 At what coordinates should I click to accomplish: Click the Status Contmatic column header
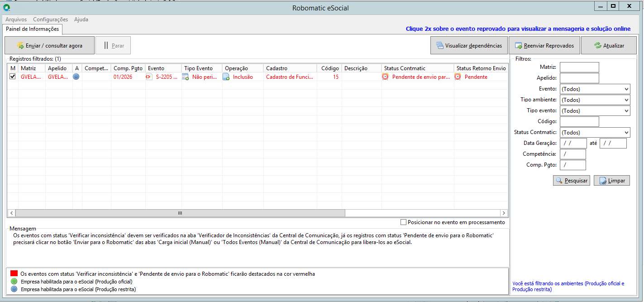418,68
